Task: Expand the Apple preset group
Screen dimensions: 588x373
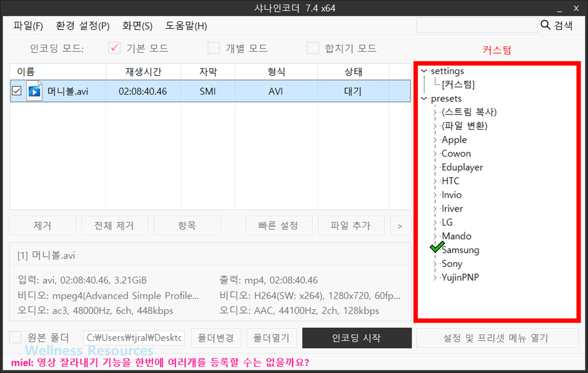Action: [x=435, y=140]
